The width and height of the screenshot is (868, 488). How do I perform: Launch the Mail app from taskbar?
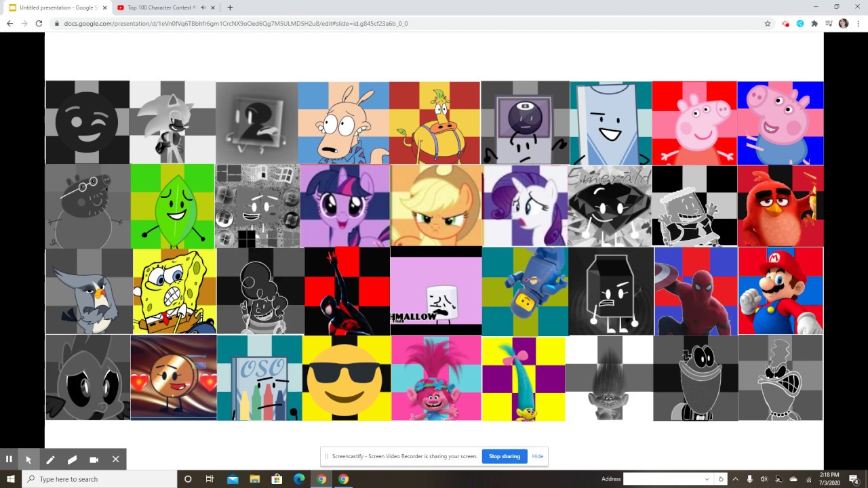tap(233, 479)
